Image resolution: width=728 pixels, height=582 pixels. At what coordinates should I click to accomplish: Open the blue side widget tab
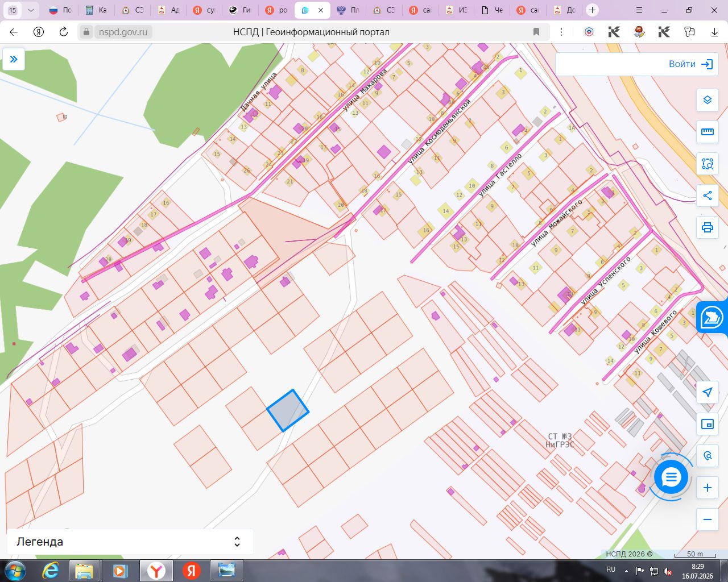tap(712, 317)
